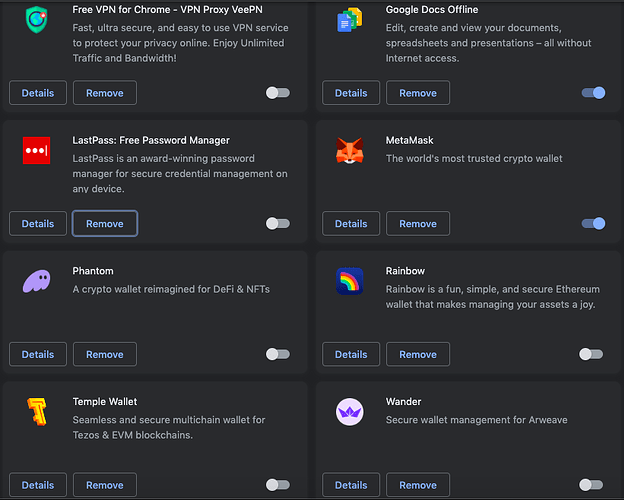Open Temple Wallet Details
The height and width of the screenshot is (500, 624).
point(38,484)
